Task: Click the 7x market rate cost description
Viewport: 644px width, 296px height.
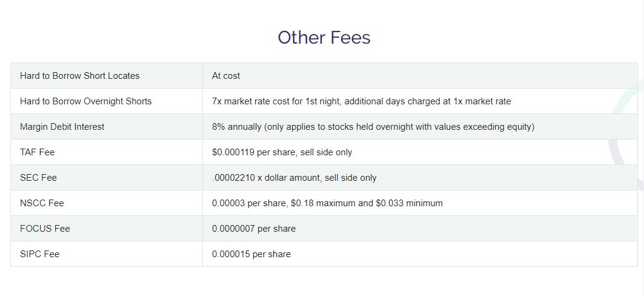Action: (x=362, y=101)
